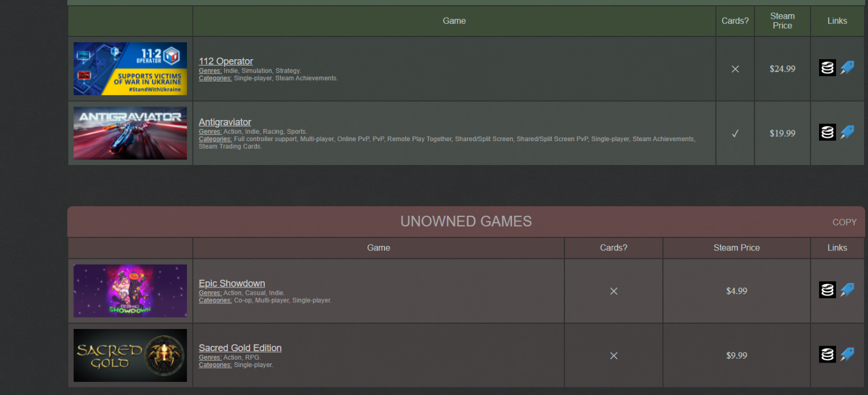
Task: Open blue price tag icon for 112 Operator
Action: tap(847, 68)
